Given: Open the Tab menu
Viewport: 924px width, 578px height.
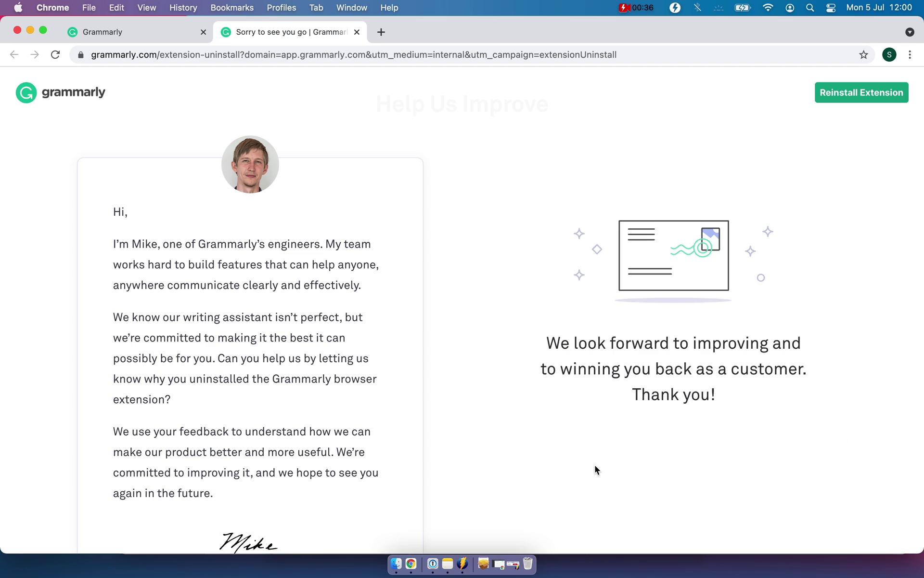Looking at the screenshot, I should pyautogui.click(x=316, y=8).
